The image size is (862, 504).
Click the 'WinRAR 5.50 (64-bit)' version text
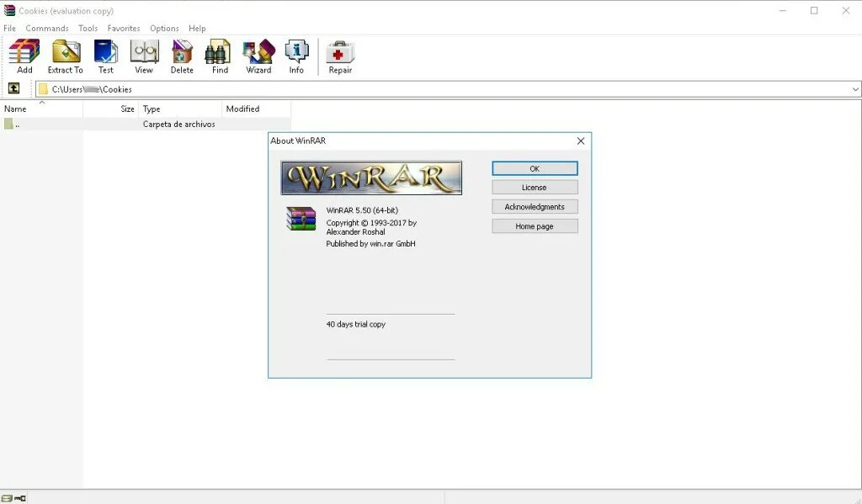362,210
